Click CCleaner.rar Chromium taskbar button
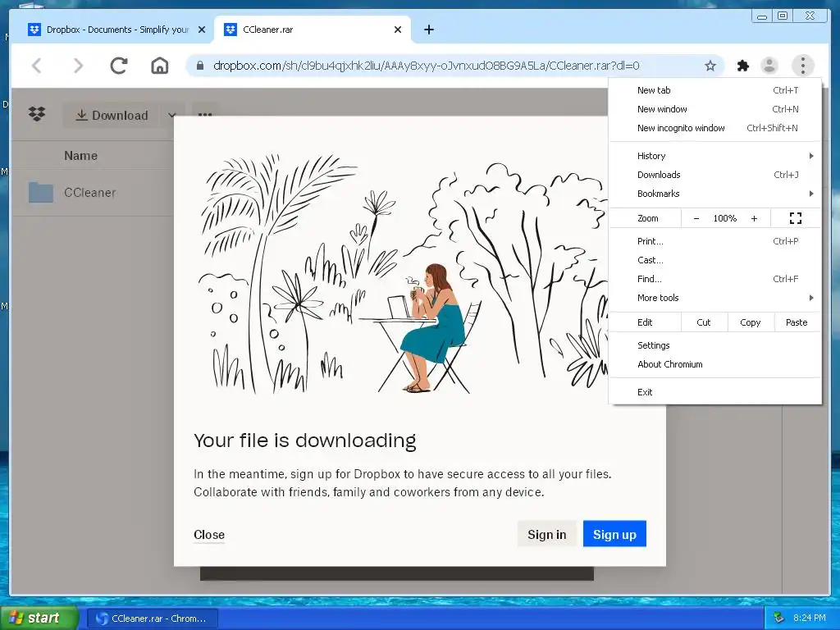The image size is (840, 630). (x=152, y=619)
